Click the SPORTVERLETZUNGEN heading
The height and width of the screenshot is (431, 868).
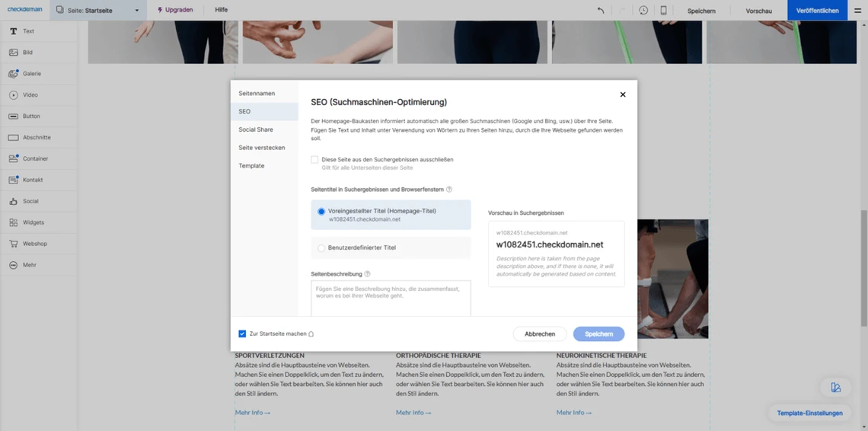click(270, 356)
